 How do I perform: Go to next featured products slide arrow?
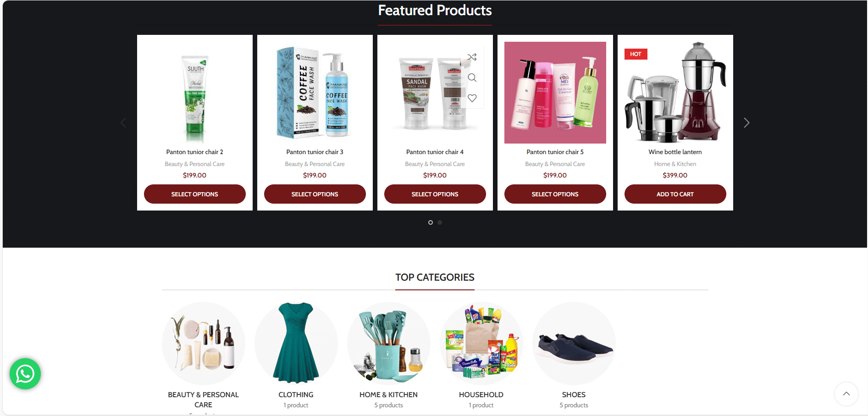[x=746, y=122]
